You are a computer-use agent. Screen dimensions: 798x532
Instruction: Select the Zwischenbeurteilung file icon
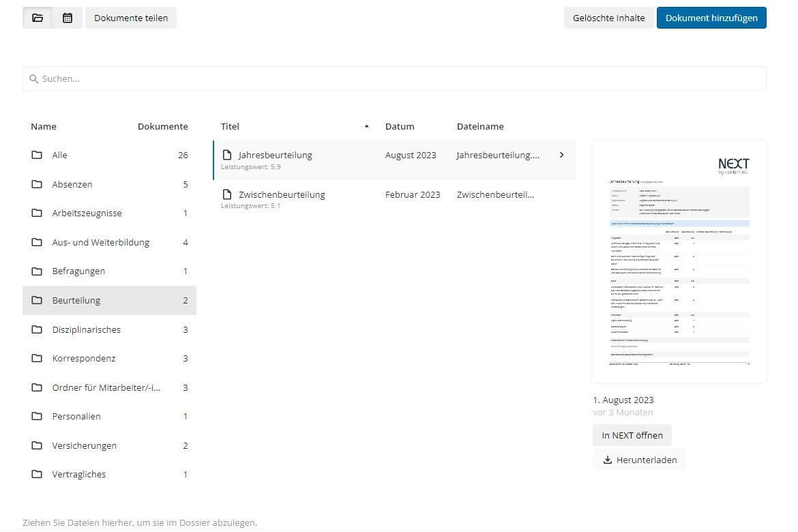(228, 194)
